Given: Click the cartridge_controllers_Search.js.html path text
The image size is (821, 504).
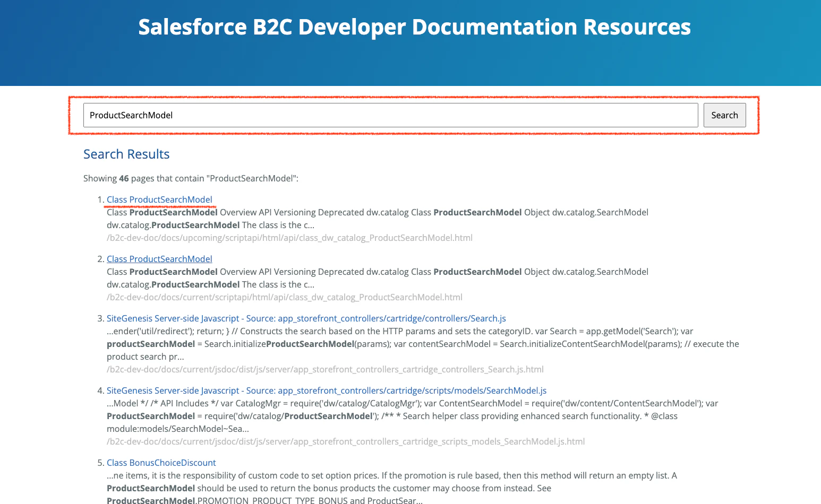Looking at the screenshot, I should (x=325, y=369).
